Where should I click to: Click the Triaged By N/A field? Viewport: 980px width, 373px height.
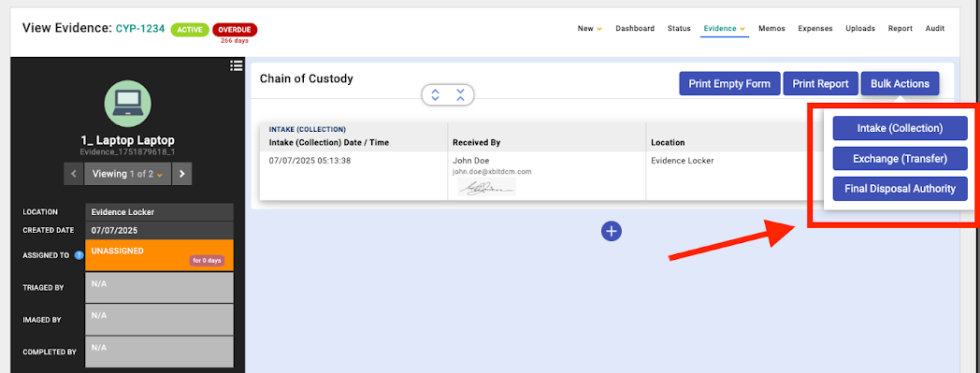tap(159, 287)
